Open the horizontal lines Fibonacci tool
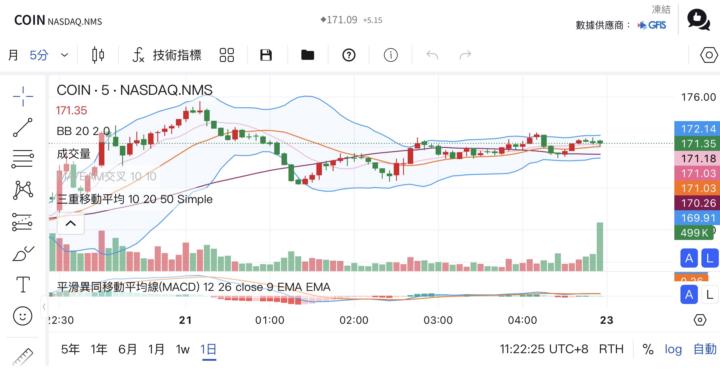The width and height of the screenshot is (720, 384). click(22, 159)
